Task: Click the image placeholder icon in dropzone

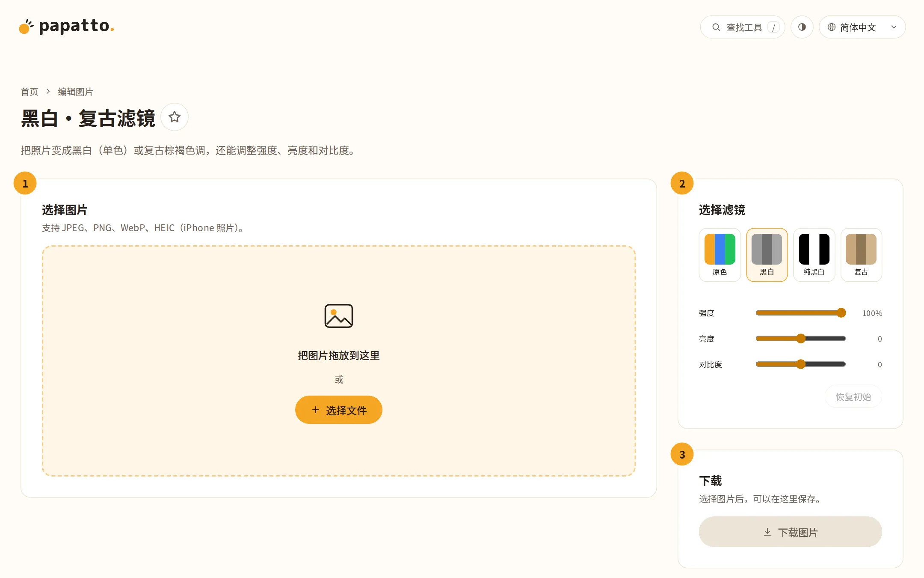Action: (x=338, y=316)
